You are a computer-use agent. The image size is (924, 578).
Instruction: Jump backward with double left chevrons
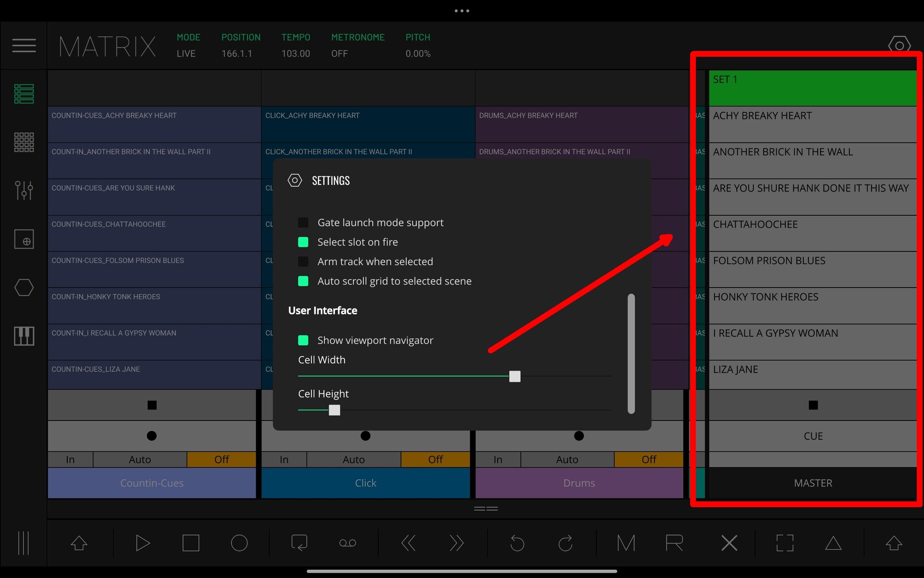[x=408, y=543]
